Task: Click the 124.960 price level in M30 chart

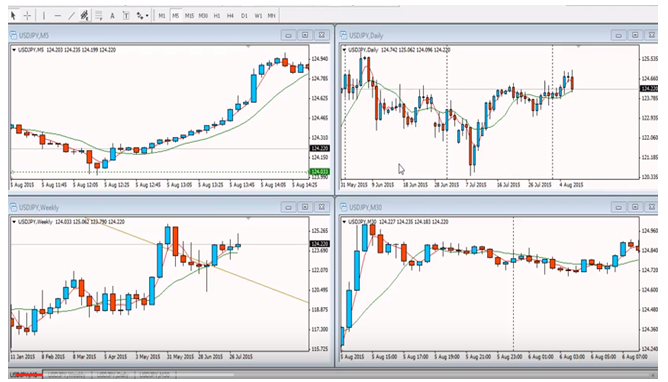Action: 650,231
